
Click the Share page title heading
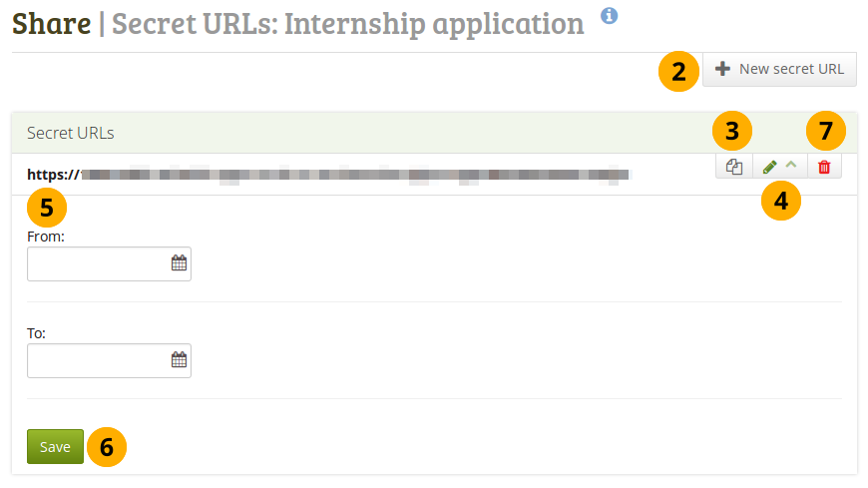(x=51, y=24)
